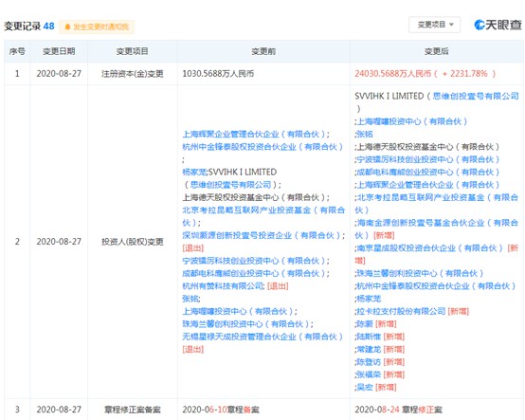Open 思维创投壹号有限公司 link in 变更前 column
Viewport: 525px width, 420px height.
click(x=230, y=185)
